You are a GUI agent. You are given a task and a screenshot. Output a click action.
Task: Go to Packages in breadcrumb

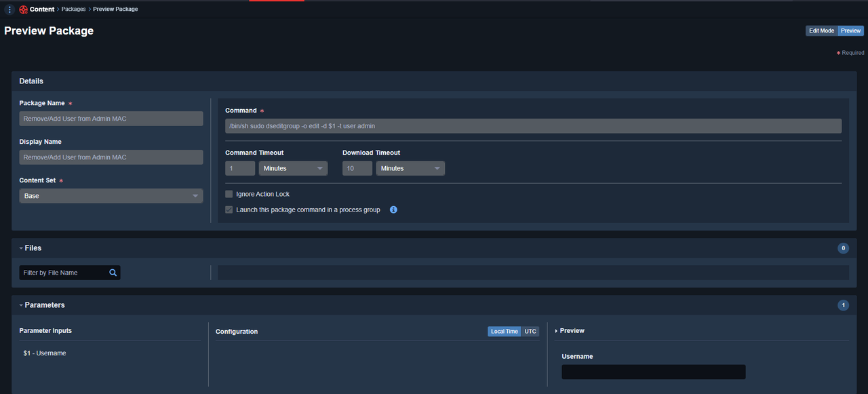click(x=73, y=9)
